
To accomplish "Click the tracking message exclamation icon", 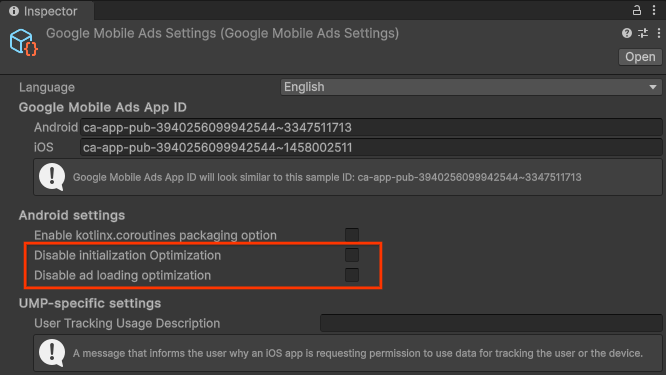I will (x=52, y=352).
